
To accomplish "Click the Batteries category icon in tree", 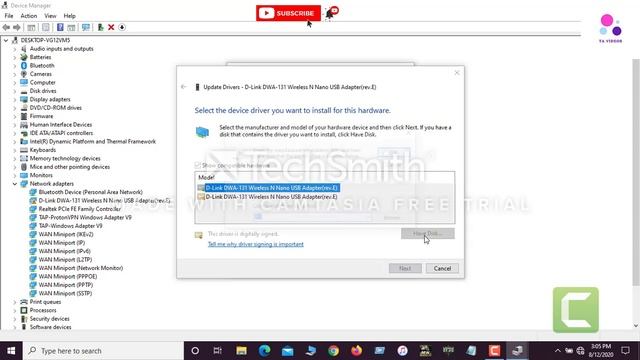I will 24,57.
